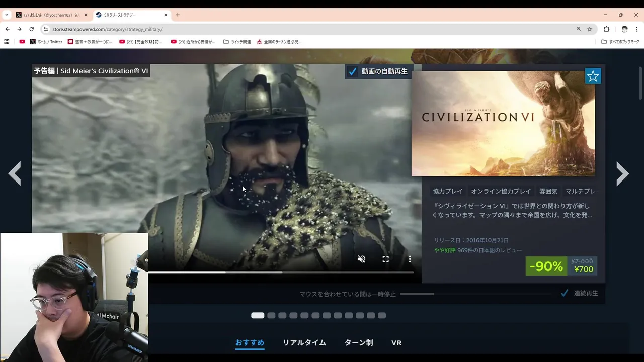The height and width of the screenshot is (362, 644).
Task: Seek on the trailer video progress bar
Action: [x=281, y=272]
